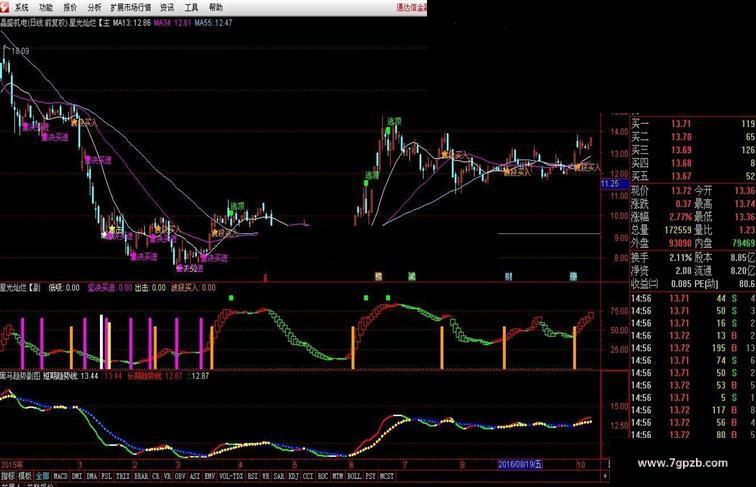Switch sub-chart to MTM indicator
756x487 pixels.
338,476
